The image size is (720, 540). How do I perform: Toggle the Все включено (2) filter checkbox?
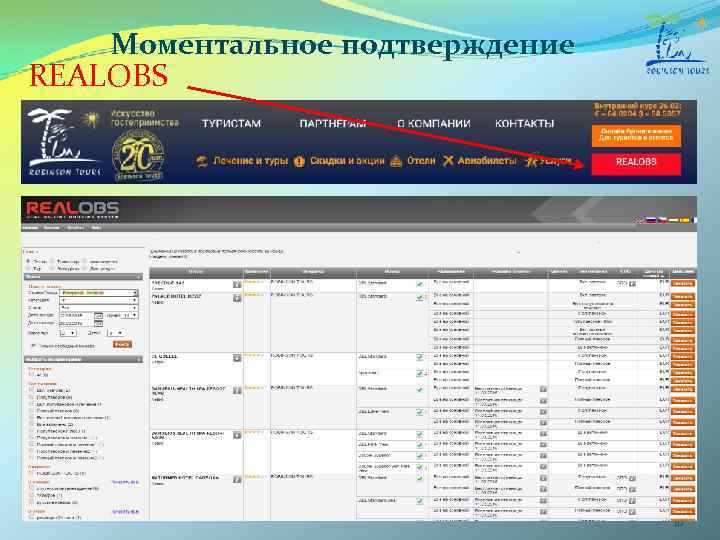(x=32, y=425)
